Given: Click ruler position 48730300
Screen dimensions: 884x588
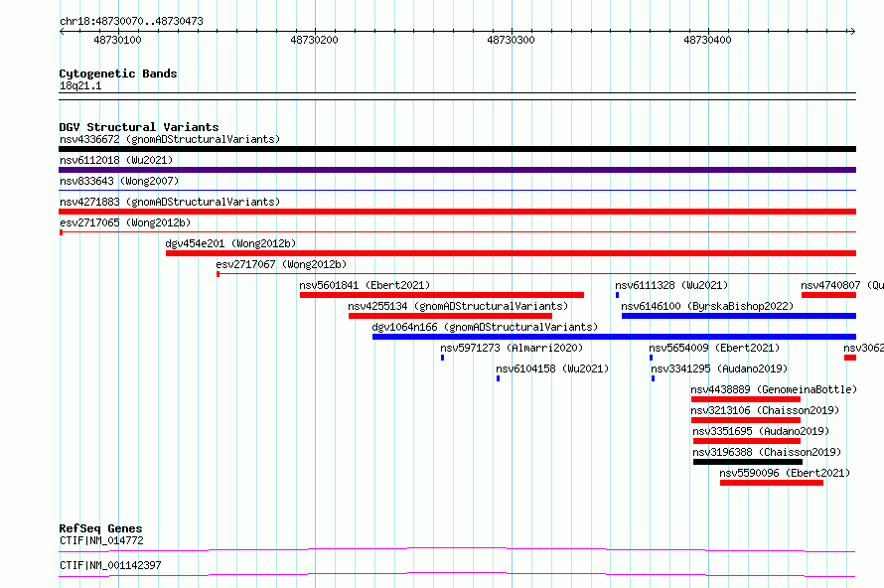Looking at the screenshot, I should [511, 40].
